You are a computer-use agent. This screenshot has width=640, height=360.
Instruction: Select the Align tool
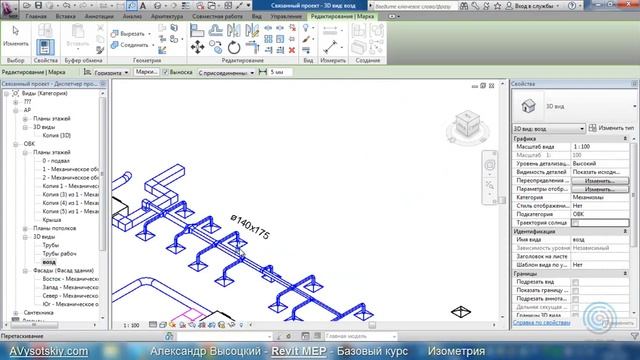pos(197,30)
